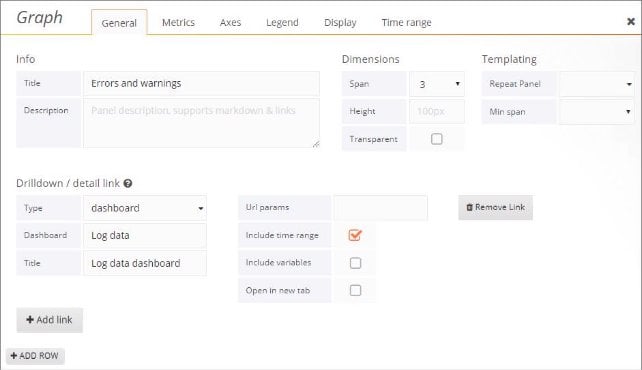This screenshot has height=370, width=642.
Task: Tick the Open in new tab checkbox
Action: [355, 291]
